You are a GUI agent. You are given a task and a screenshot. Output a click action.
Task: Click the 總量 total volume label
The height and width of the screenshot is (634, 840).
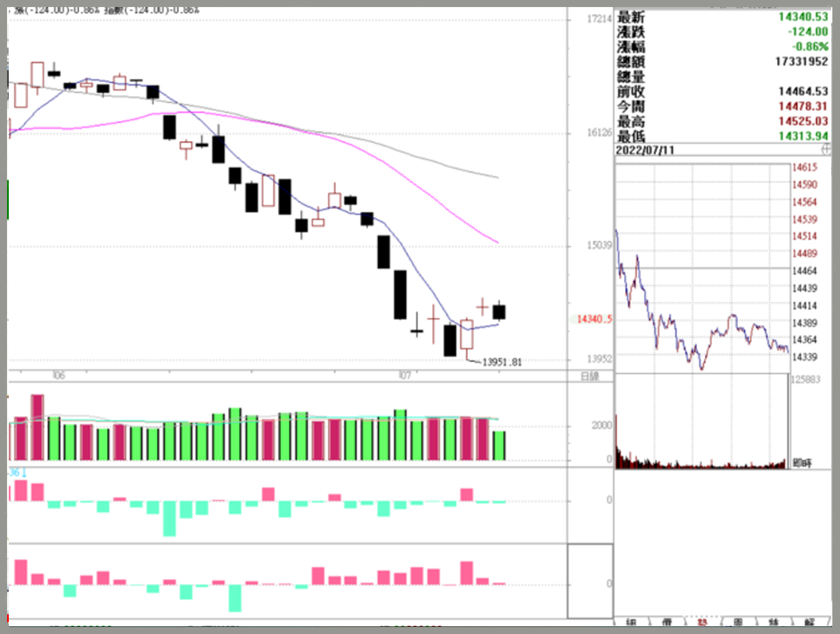pos(631,76)
